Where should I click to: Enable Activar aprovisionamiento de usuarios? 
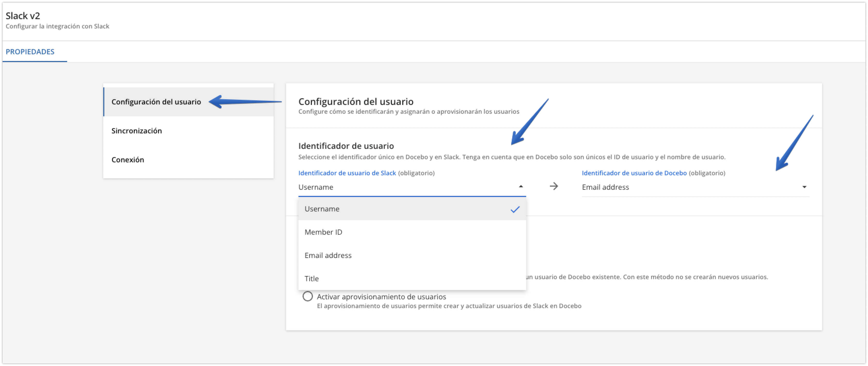(x=308, y=296)
